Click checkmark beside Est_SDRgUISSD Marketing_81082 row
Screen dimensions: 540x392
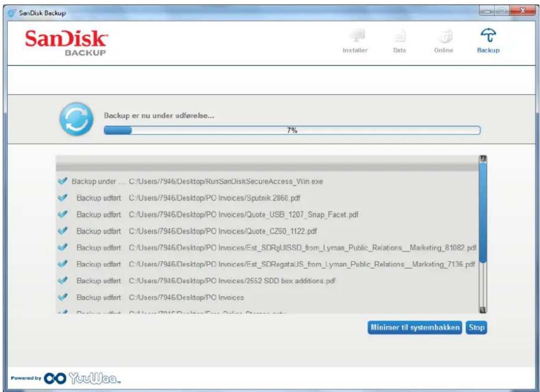62,247
